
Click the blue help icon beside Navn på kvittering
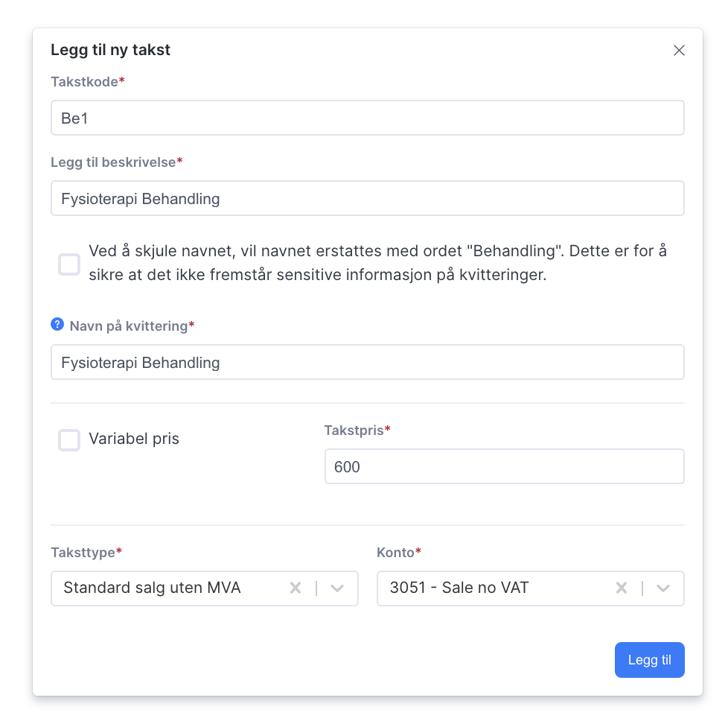click(57, 324)
